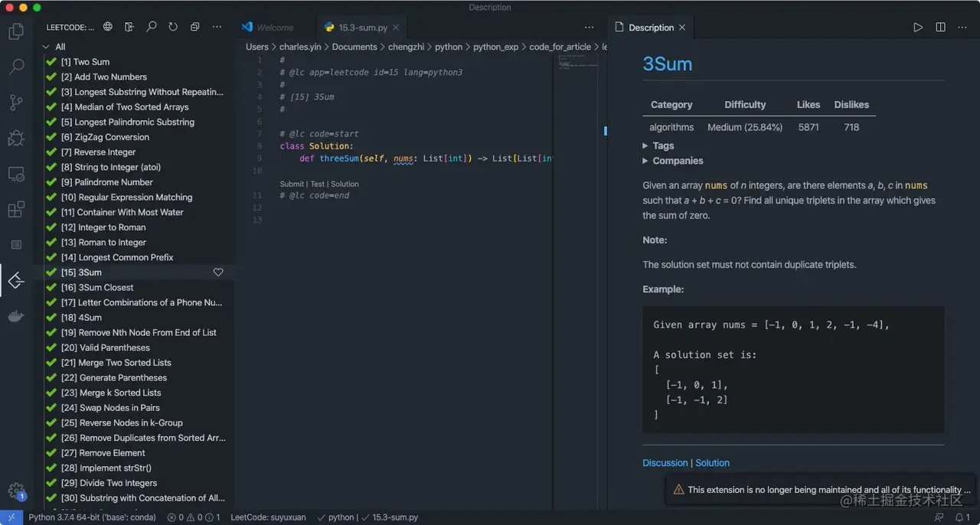Search LeetCode problems with magnifier icon

[x=152, y=27]
